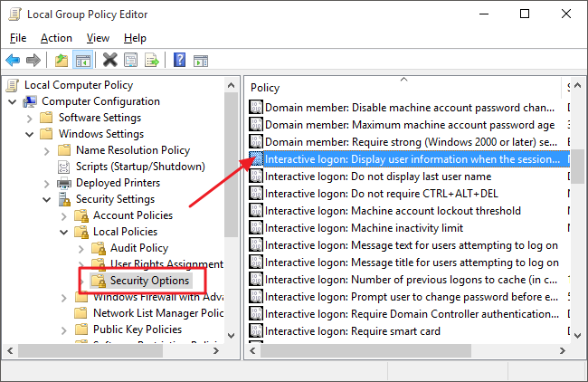Viewport: 588px width, 382px height.
Task: Collapse the Local Policies node
Action: pyautogui.click(x=64, y=232)
